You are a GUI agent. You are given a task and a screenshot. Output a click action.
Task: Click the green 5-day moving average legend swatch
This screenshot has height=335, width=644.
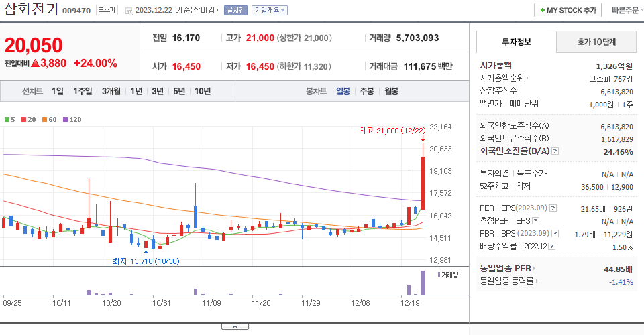pos(7,120)
